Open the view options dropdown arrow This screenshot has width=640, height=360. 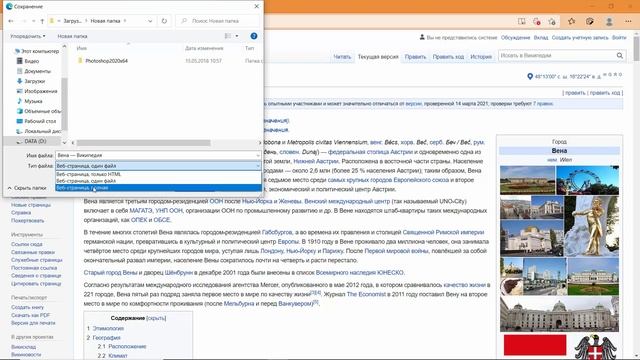237,36
